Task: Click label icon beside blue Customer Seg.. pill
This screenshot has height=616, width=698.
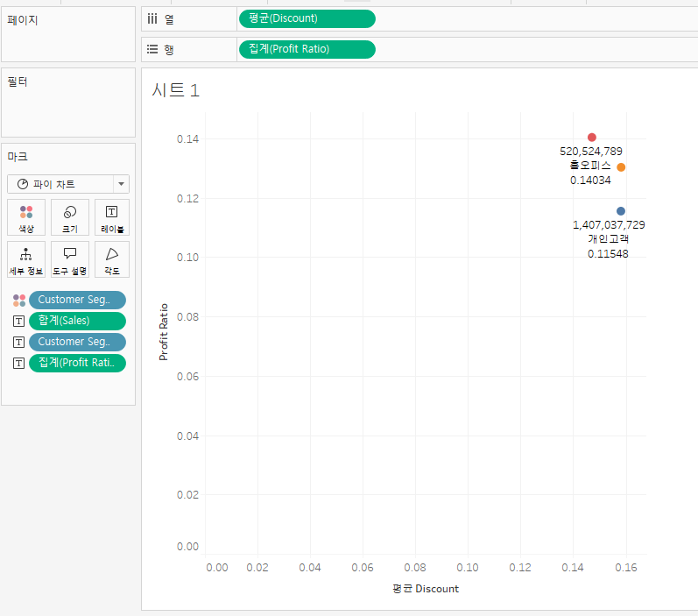Action: pyautogui.click(x=18, y=342)
